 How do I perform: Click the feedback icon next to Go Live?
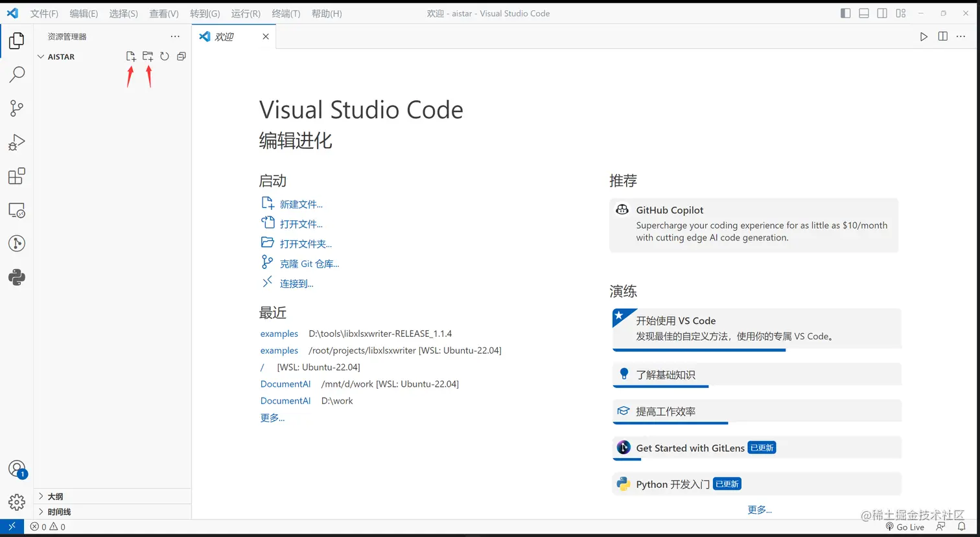pos(941,527)
